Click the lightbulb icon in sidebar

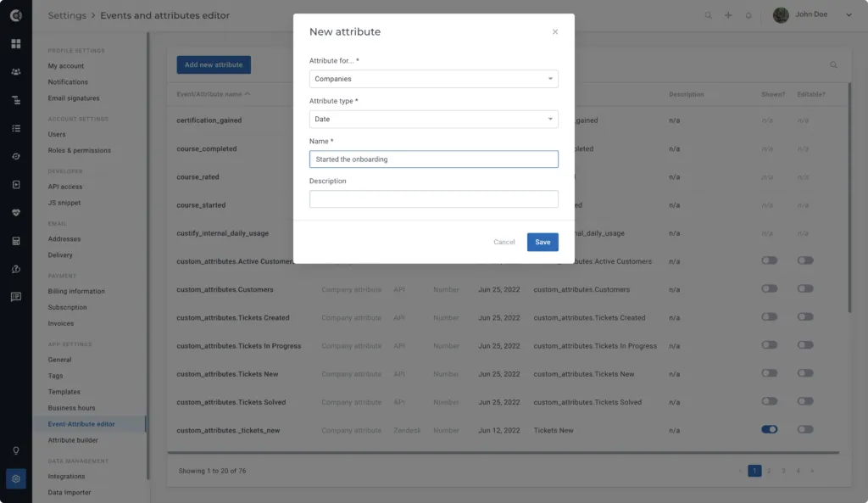tap(16, 450)
